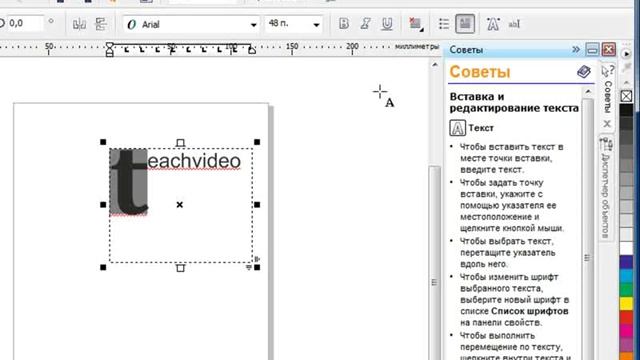Viewport: 640px width, 360px height.
Task: Click the mirror vertically icon
Action: coord(100,24)
